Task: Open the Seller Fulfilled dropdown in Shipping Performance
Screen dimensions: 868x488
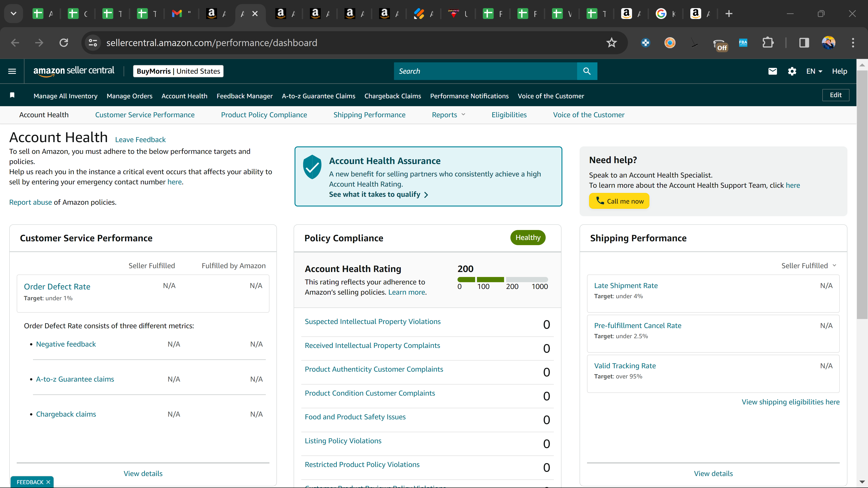Action: pos(809,266)
